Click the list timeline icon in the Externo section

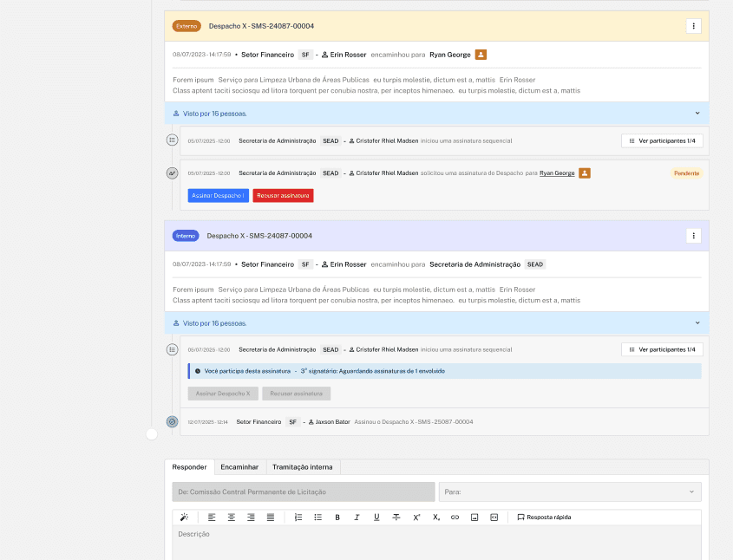tap(172, 140)
